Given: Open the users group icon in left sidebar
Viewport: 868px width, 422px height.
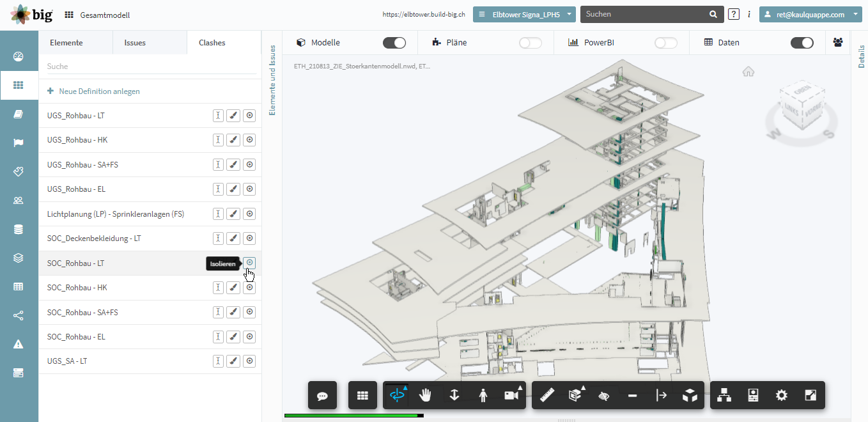Looking at the screenshot, I should (x=19, y=200).
